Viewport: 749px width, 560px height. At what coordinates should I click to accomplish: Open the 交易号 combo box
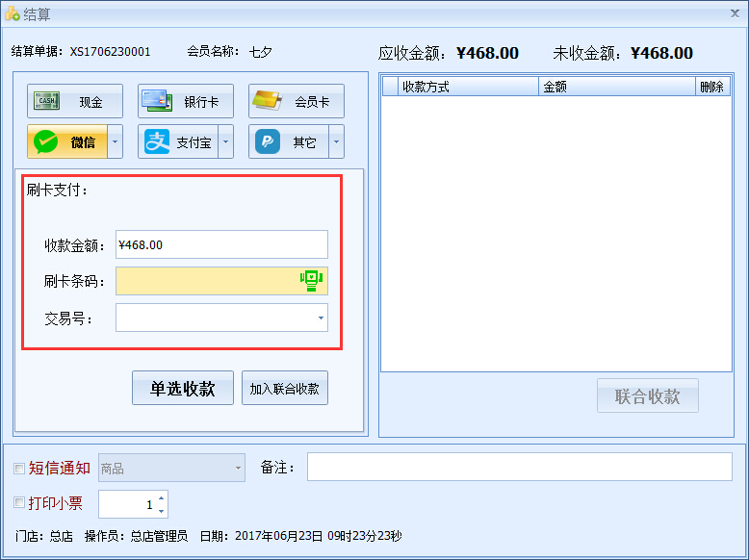(320, 318)
